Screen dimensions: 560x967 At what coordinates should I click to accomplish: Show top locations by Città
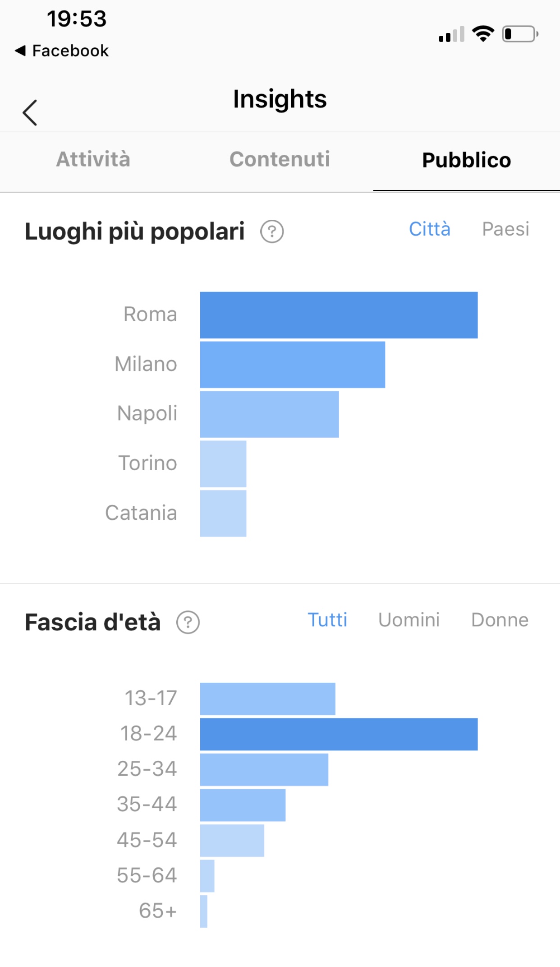point(429,229)
